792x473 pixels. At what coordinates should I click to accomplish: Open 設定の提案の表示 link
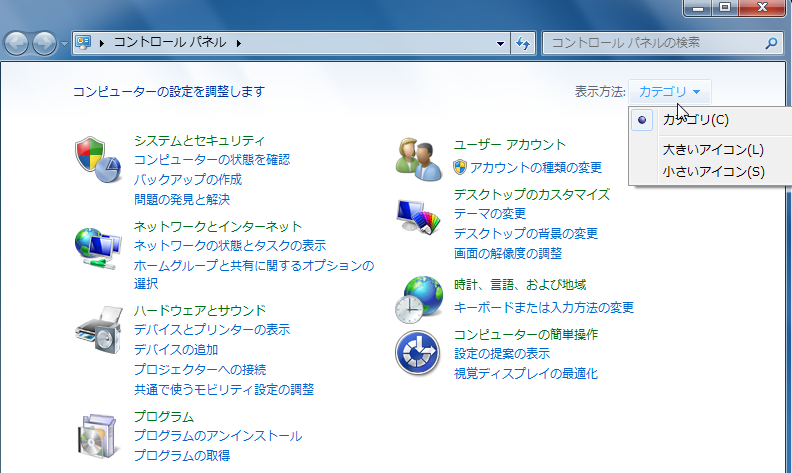tap(502, 354)
